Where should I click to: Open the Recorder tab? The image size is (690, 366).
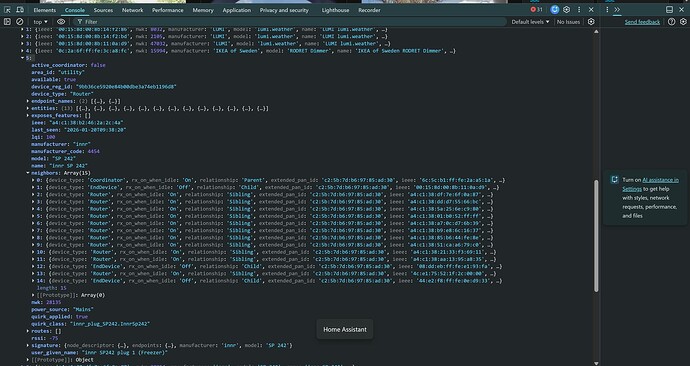[x=369, y=10]
